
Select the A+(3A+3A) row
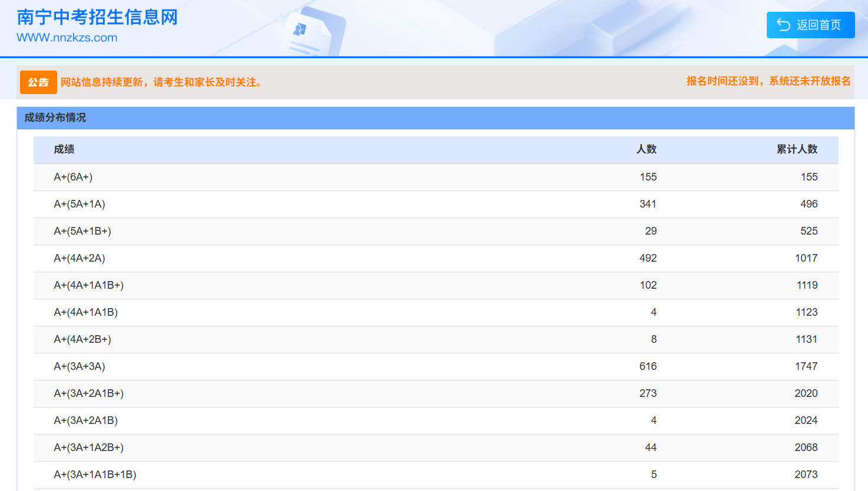click(436, 366)
